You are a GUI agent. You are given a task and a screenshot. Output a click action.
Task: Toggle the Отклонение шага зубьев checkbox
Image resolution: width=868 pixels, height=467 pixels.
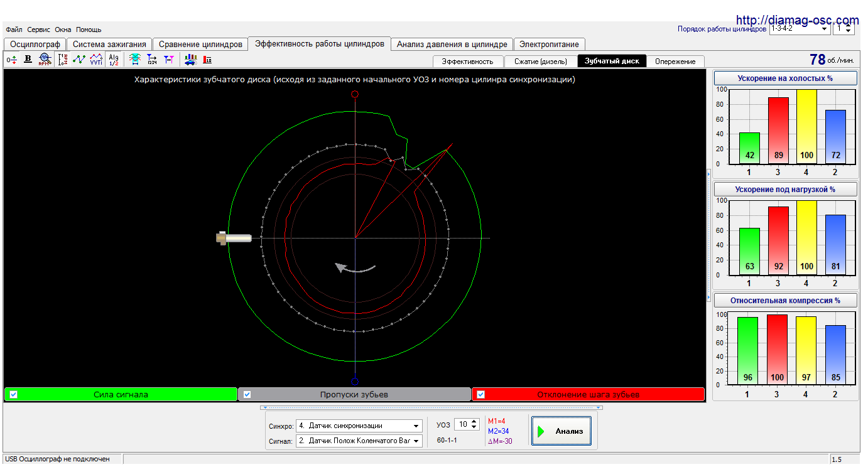481,395
